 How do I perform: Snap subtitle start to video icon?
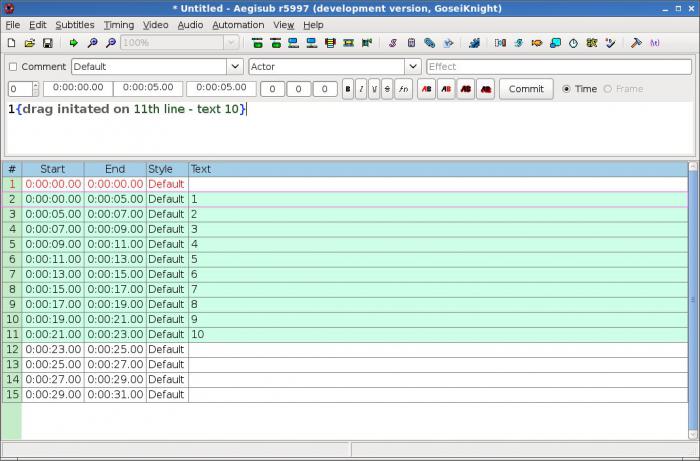(x=257, y=43)
